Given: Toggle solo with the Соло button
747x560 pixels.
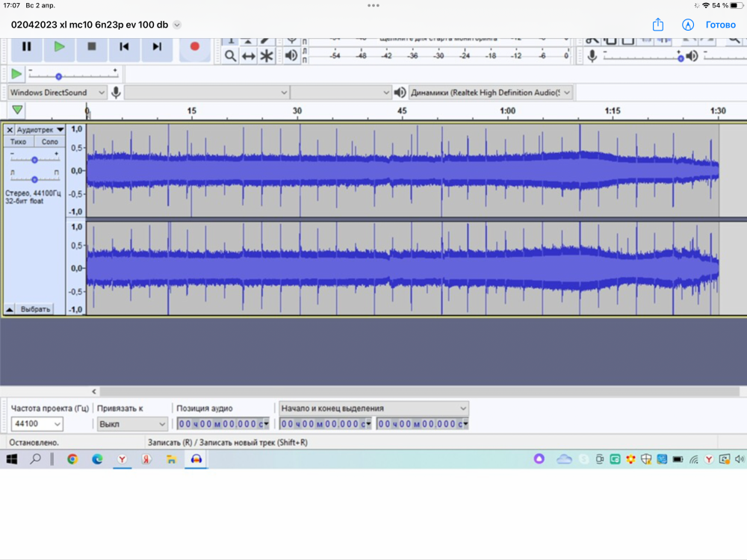Looking at the screenshot, I should click(x=49, y=142).
